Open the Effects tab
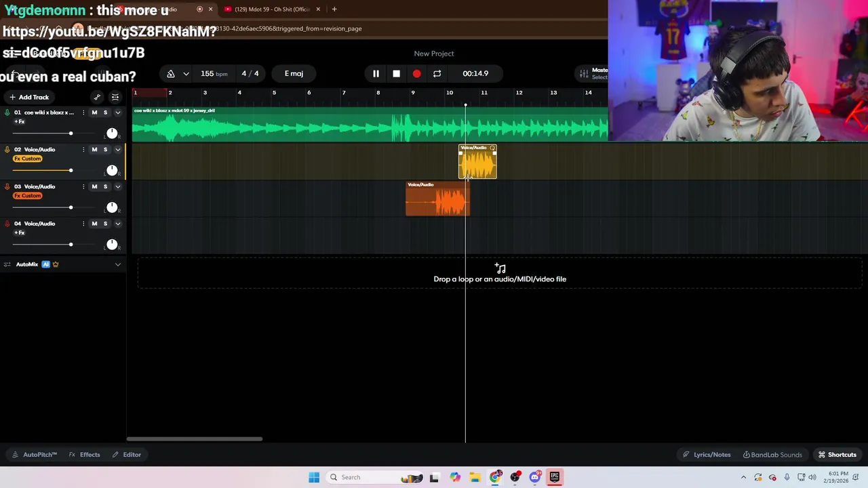Image resolution: width=868 pixels, height=488 pixels. click(85, 455)
